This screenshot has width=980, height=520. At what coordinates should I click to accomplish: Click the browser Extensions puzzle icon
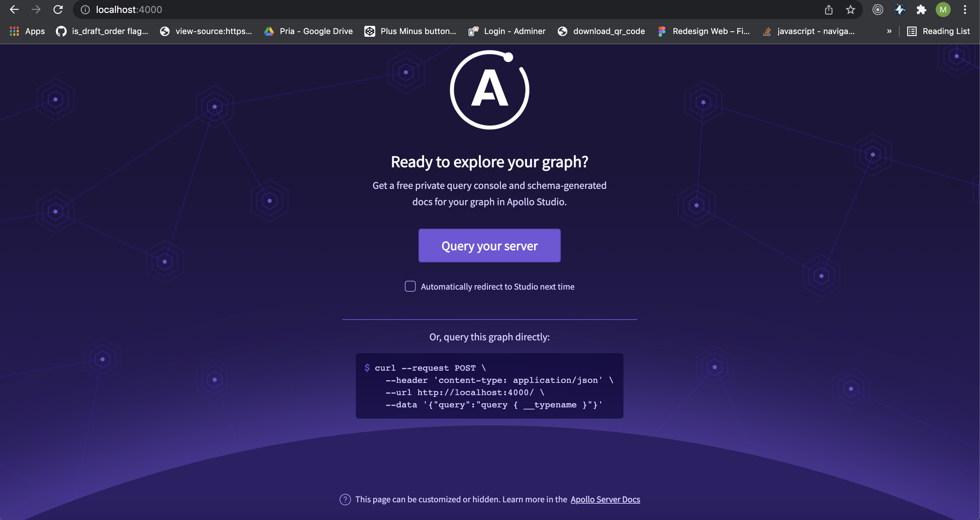pos(921,10)
